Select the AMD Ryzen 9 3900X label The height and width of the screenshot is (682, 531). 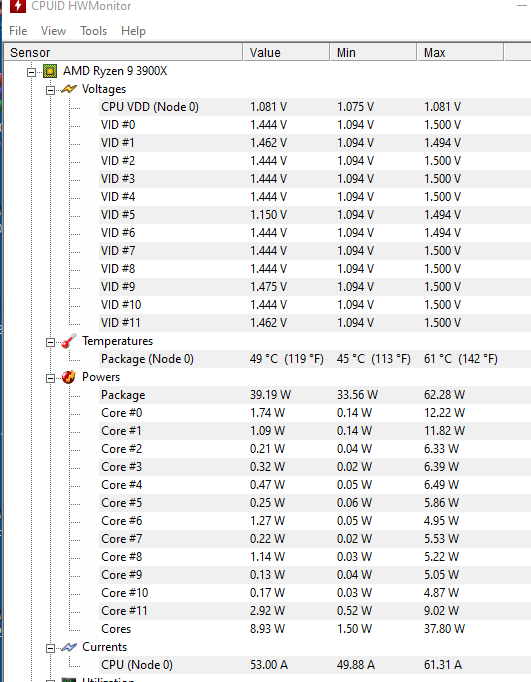pos(115,71)
